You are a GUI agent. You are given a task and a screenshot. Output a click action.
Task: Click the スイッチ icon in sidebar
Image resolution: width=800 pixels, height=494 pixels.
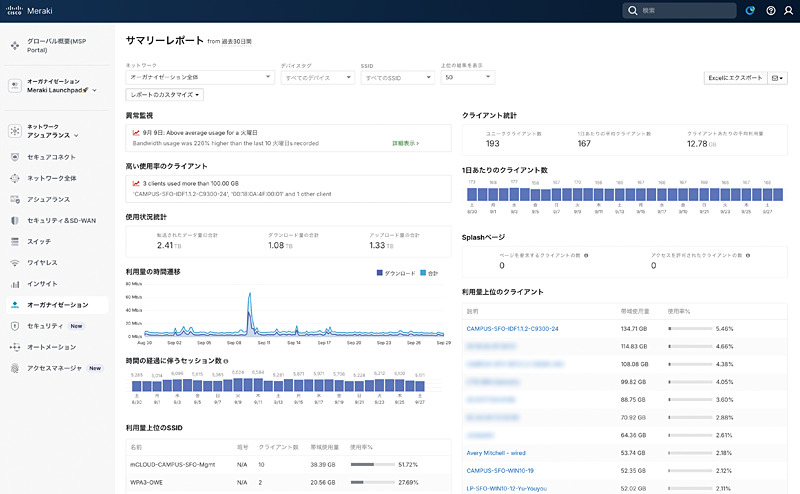pos(15,242)
